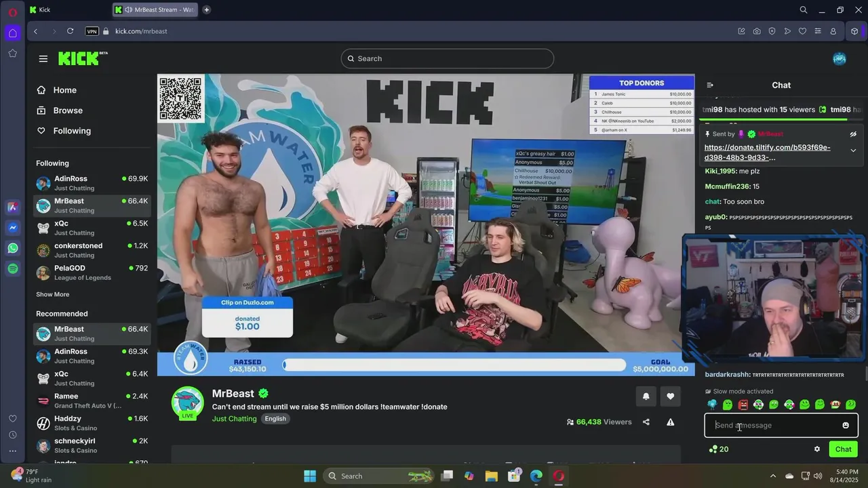Open Opera ad blocker shield icon
Viewport: 868px width, 488px height.
772,31
